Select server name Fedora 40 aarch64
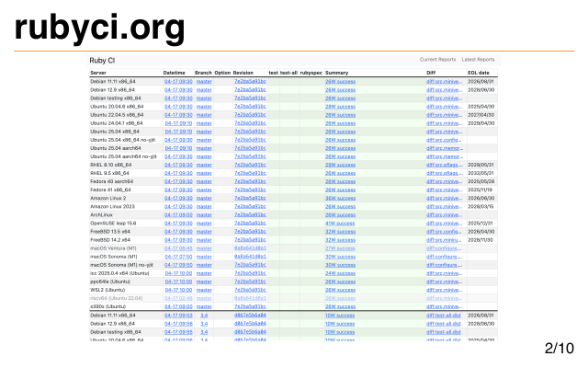Viewport: 588px width, 368px height. click(111, 182)
